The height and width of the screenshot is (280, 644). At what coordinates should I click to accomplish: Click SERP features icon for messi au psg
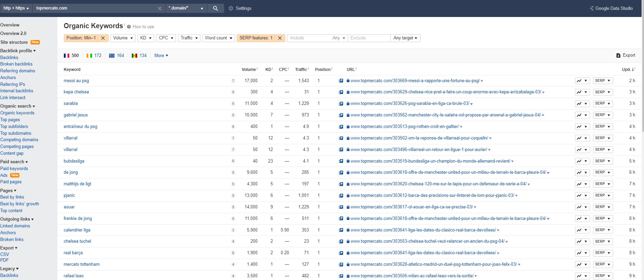341,81
